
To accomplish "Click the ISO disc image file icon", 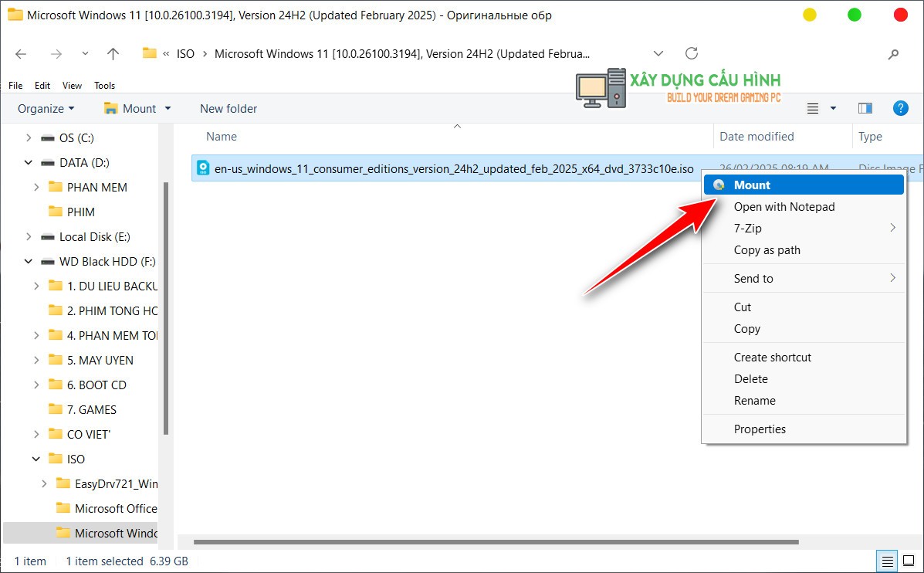I will [203, 168].
